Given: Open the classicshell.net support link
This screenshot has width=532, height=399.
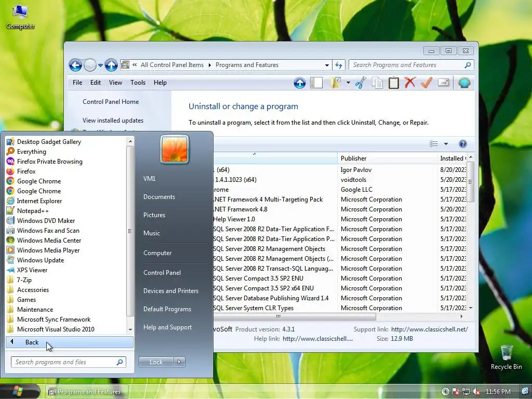Looking at the screenshot, I should 429,329.
